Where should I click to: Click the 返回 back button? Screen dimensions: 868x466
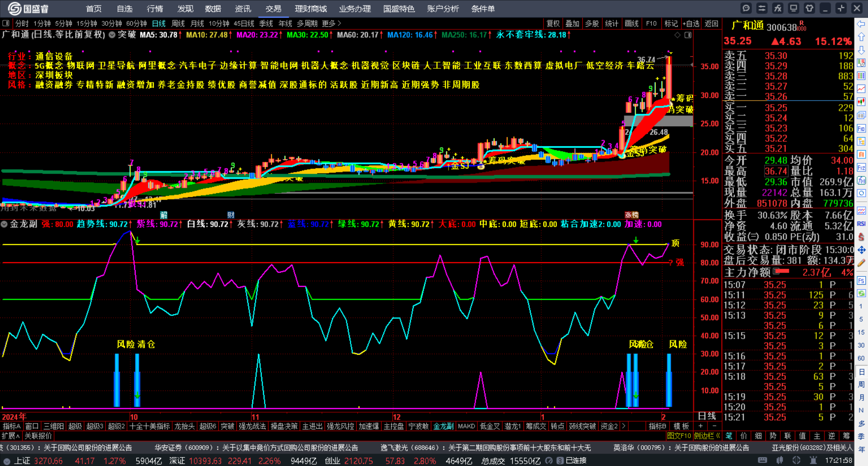click(712, 24)
